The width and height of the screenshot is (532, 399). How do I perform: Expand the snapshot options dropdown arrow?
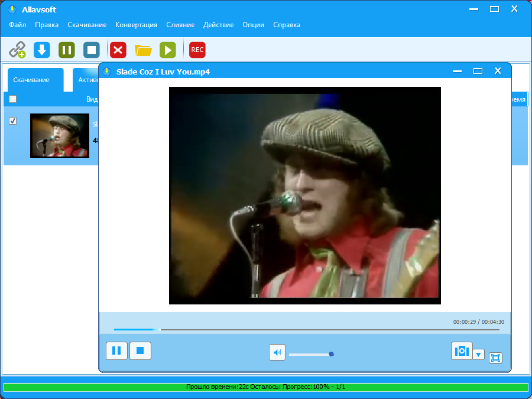click(x=478, y=355)
